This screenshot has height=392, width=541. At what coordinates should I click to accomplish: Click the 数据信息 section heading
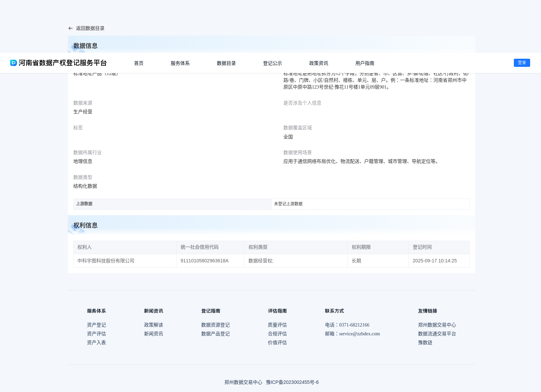coord(86,46)
